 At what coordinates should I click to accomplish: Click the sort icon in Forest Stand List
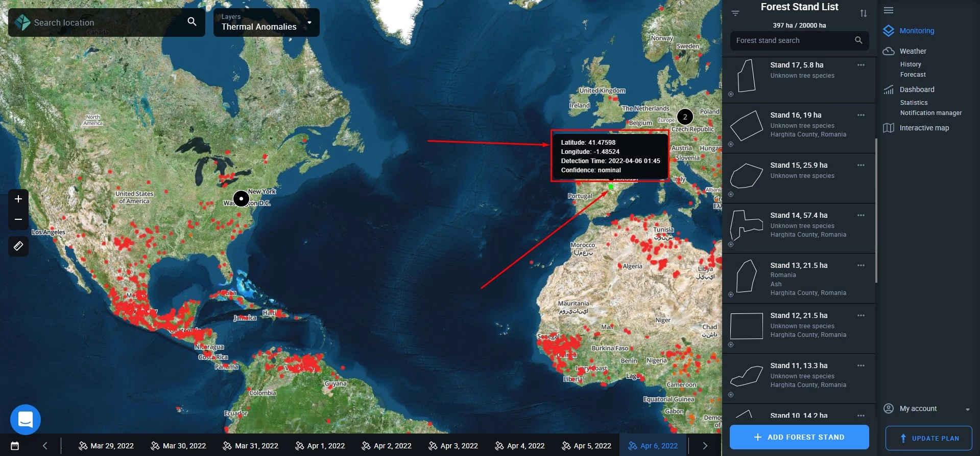pos(863,13)
